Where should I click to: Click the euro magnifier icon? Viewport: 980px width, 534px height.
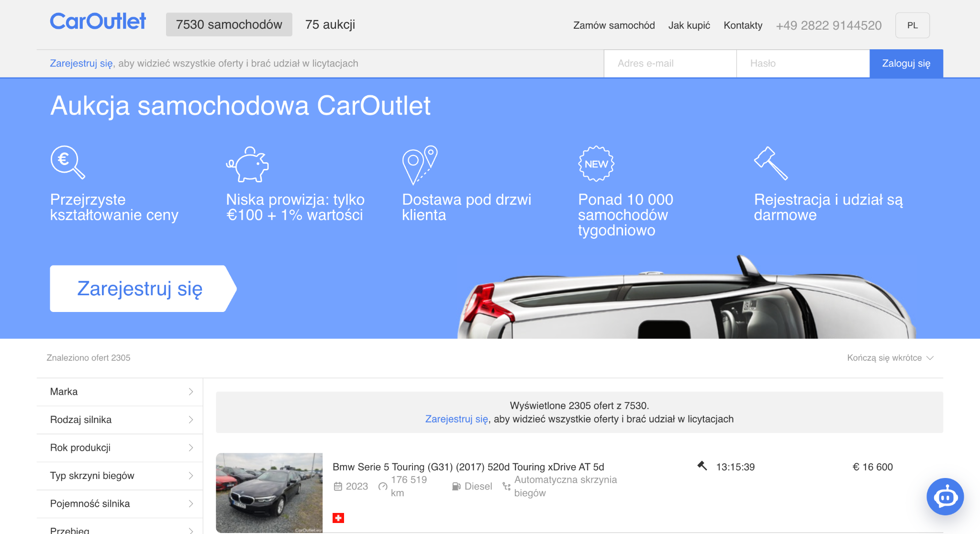[67, 162]
